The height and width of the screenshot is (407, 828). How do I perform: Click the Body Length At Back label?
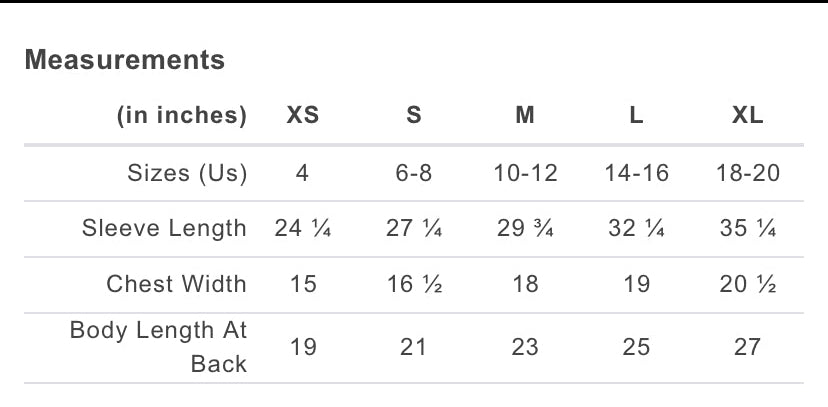[x=158, y=345]
